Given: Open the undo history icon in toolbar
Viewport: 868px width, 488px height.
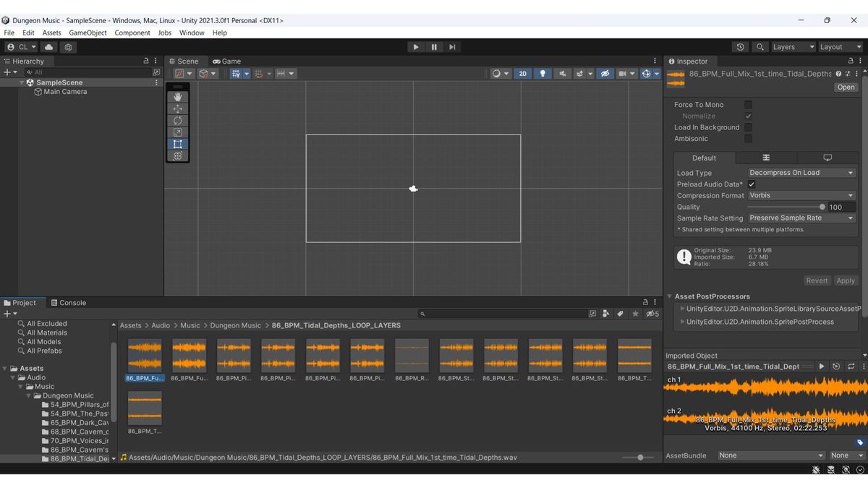Looking at the screenshot, I should point(740,47).
